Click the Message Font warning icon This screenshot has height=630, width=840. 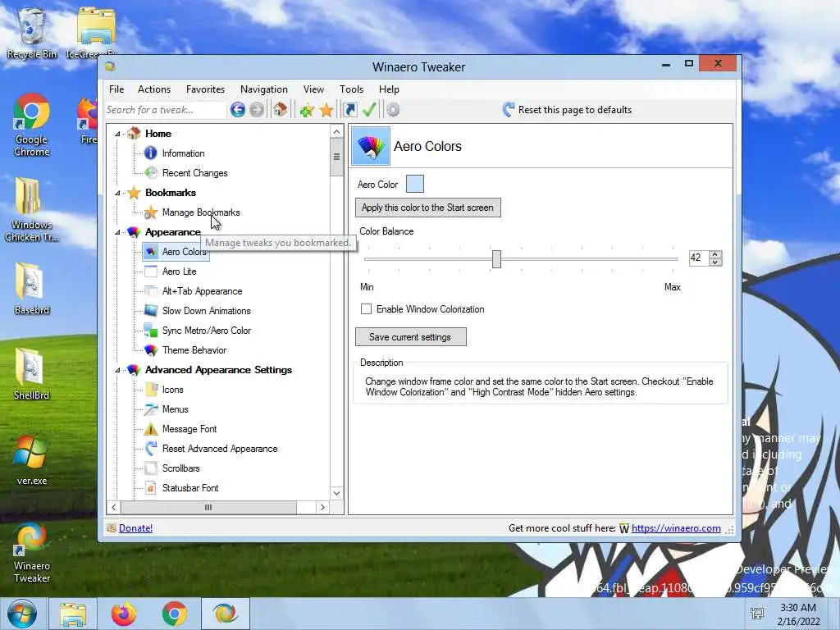151,429
